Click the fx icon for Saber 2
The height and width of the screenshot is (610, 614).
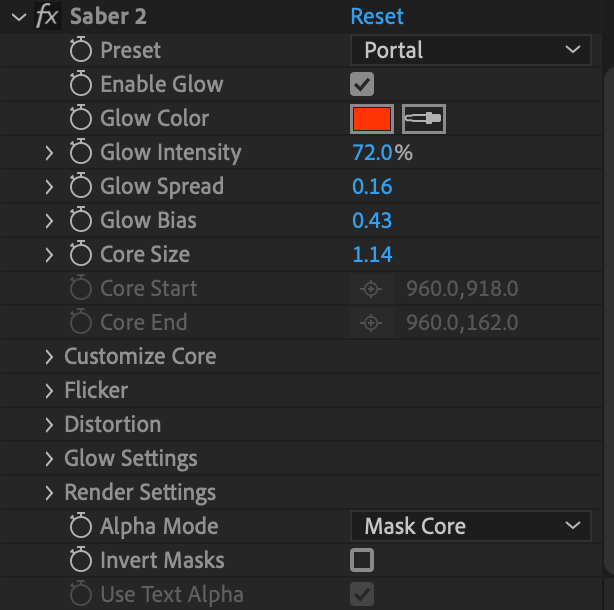[46, 16]
